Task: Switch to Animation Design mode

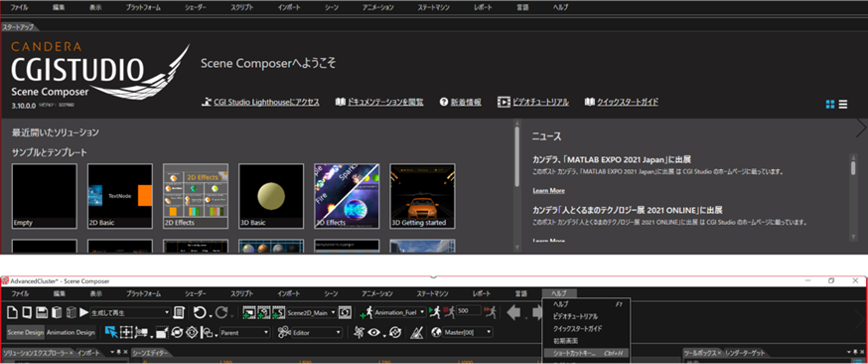Action: [x=71, y=332]
